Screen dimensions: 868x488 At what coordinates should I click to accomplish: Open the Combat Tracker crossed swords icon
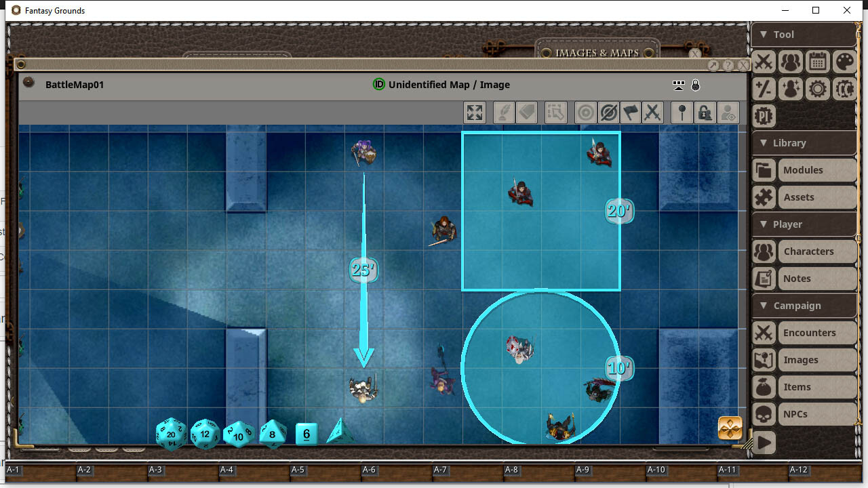click(763, 62)
